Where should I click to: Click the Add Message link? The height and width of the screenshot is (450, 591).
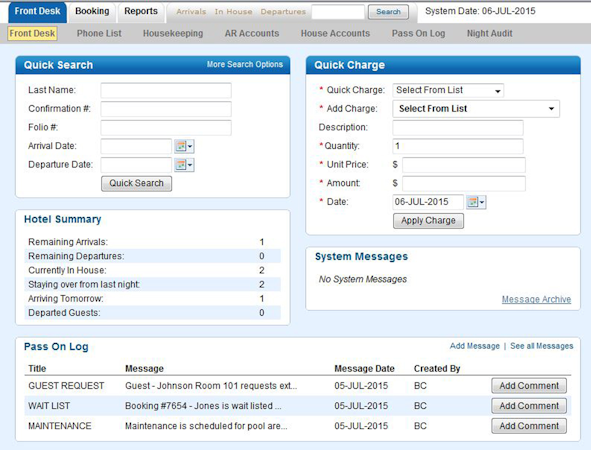tap(475, 346)
